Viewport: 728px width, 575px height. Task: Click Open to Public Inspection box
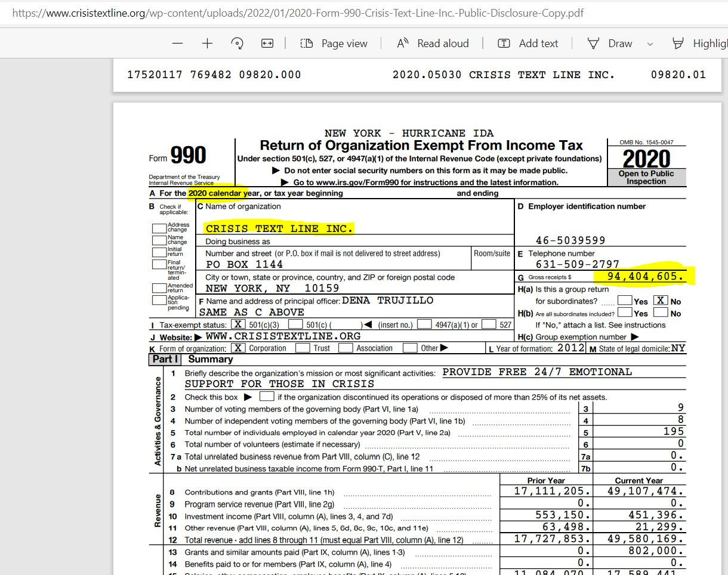tap(646, 178)
